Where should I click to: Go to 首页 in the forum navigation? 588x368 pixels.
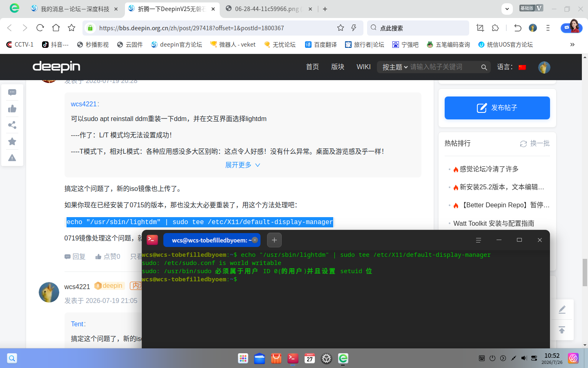tap(312, 67)
